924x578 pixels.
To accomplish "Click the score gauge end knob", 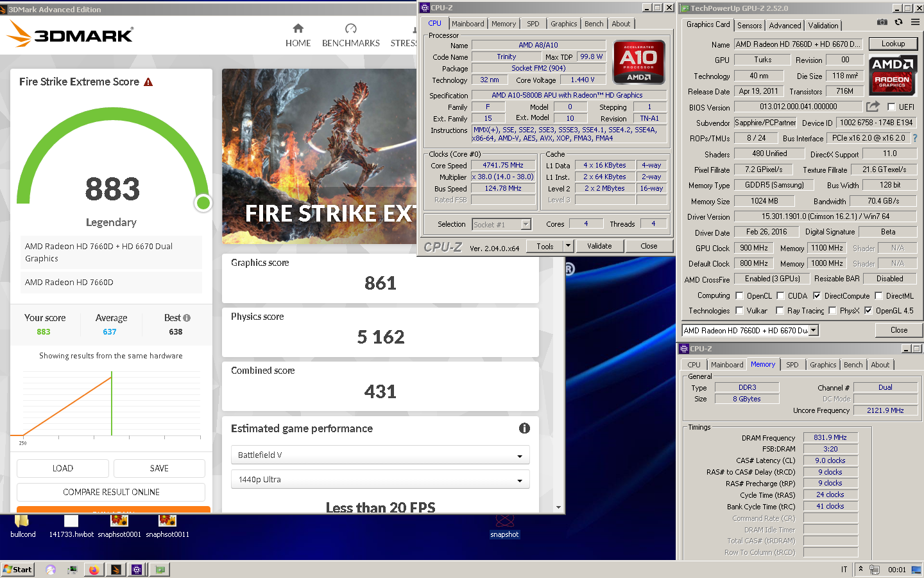I will [203, 203].
